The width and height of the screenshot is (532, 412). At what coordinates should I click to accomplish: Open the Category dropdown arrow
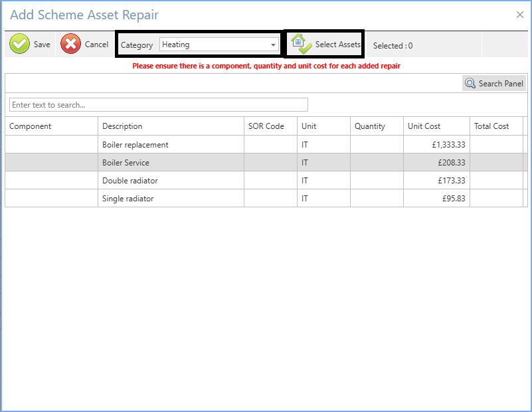(x=273, y=45)
